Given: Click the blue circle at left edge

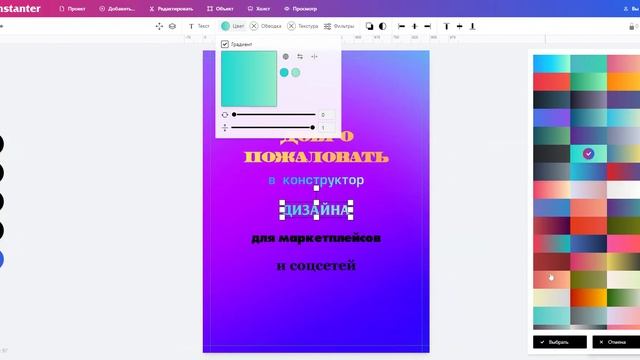Looking at the screenshot, I should (1, 260).
